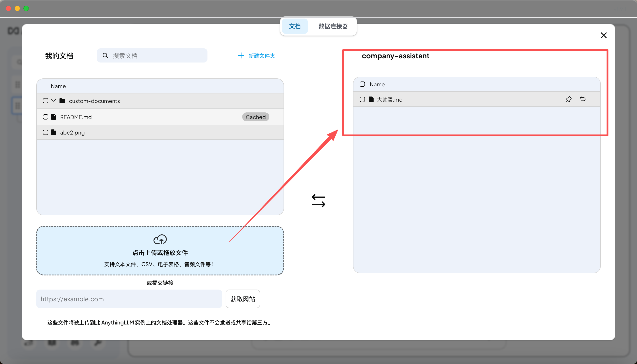Click the move-to-workspace swap arrows icon
Image resolution: width=637 pixels, height=364 pixels.
318,201
